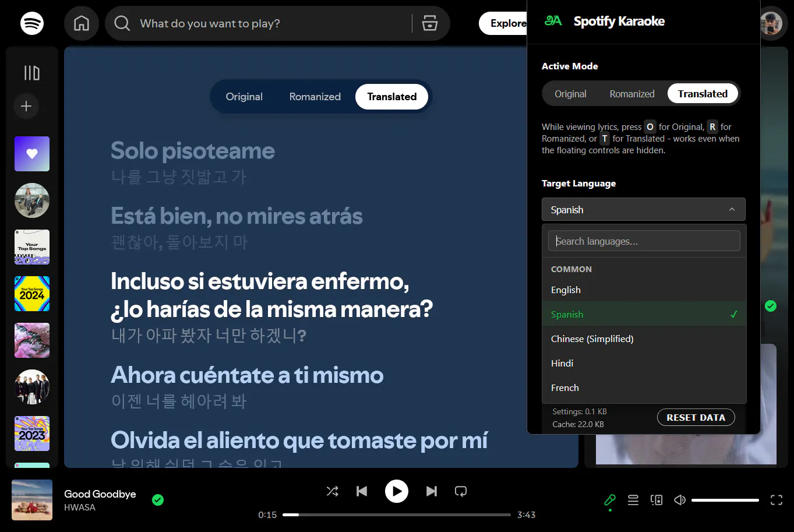Open connect to a device icon
Image resolution: width=794 pixels, height=532 pixels.
[657, 500]
